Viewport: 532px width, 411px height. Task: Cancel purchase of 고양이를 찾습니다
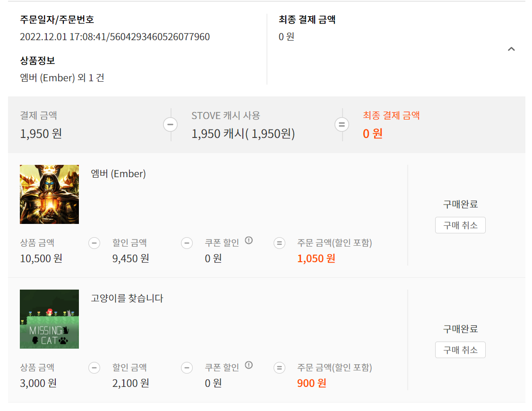click(460, 350)
